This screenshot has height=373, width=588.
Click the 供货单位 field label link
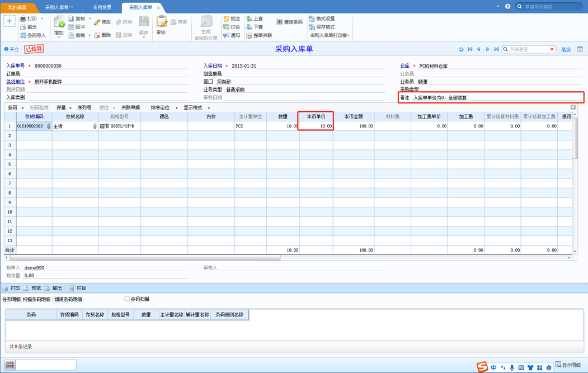(15, 82)
